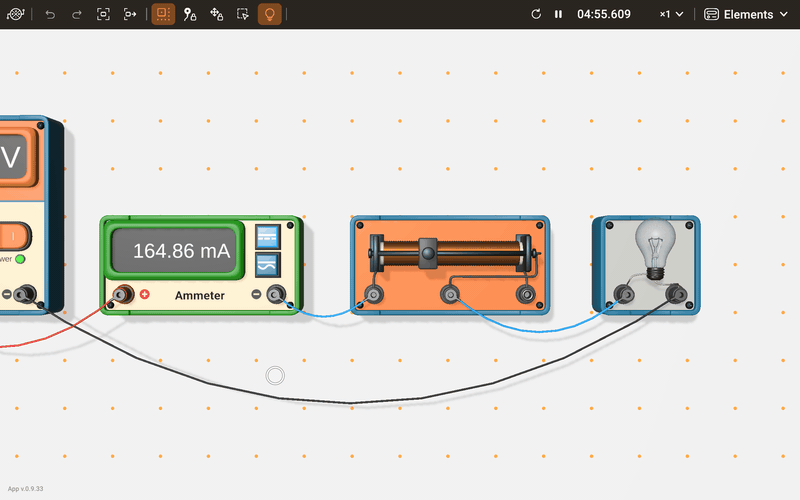The height and width of the screenshot is (500, 800).
Task: Move the rheostat slider knob
Action: tap(428, 253)
